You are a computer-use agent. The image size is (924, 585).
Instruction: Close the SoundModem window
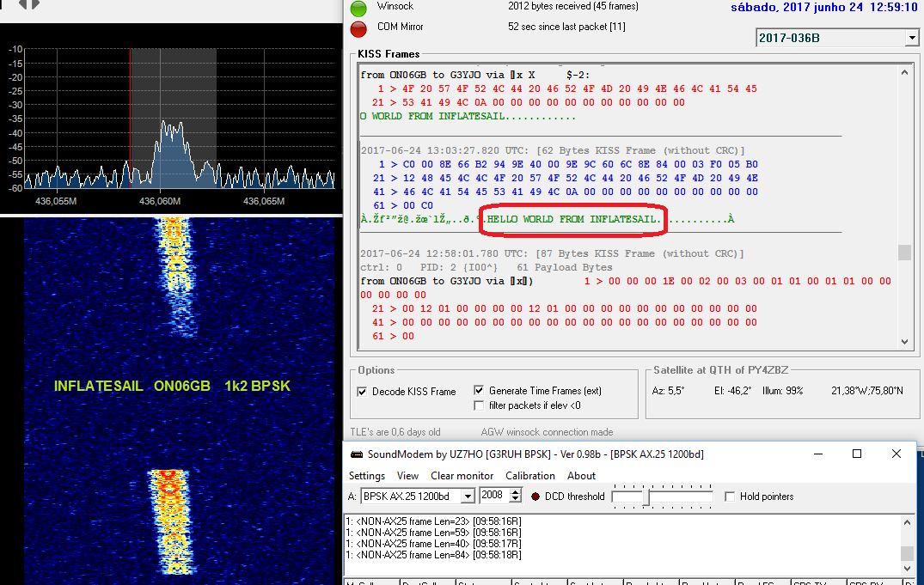coord(896,454)
